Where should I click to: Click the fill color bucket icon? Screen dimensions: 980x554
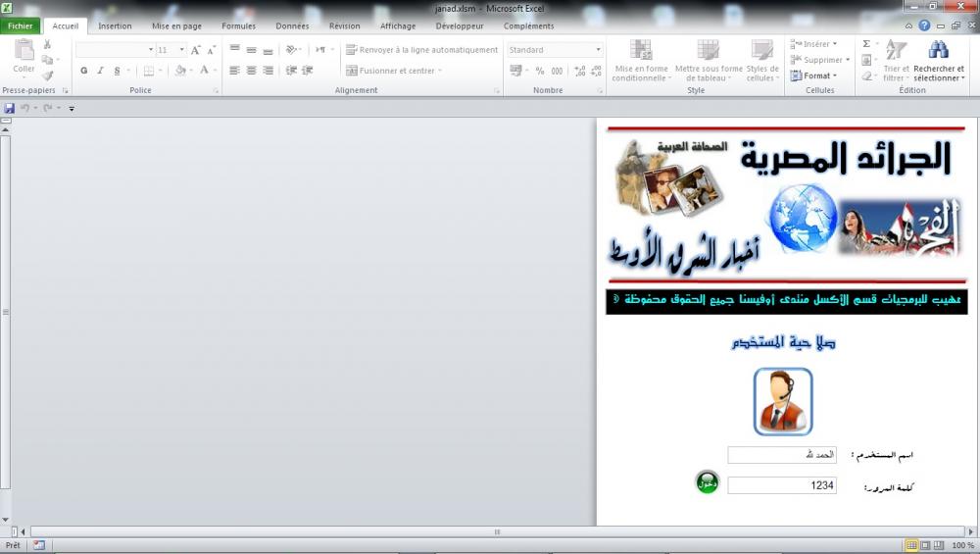click(x=180, y=70)
